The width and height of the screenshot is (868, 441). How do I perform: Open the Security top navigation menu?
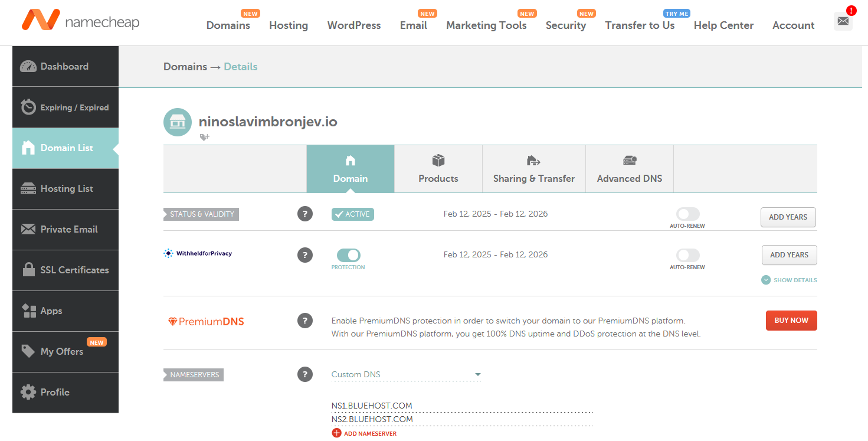(566, 25)
